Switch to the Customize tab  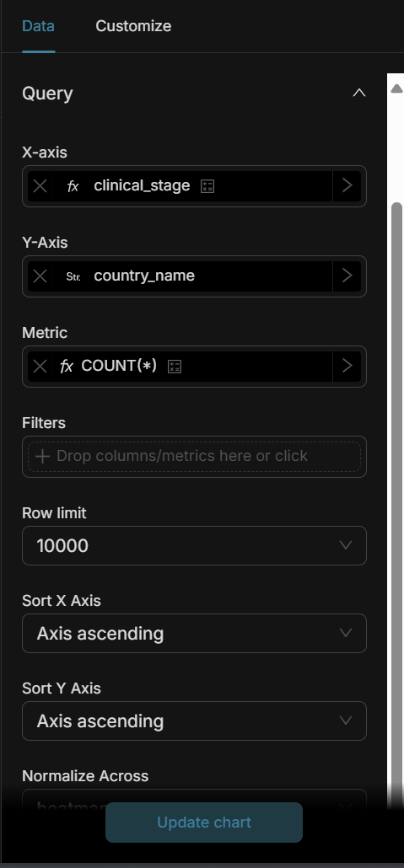(133, 26)
